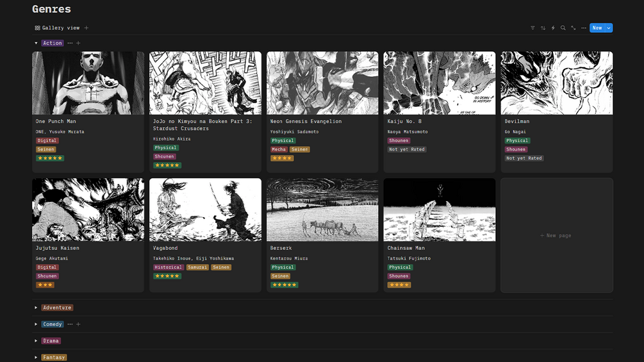Click author Yoshiyuki Sadamoto text

coord(295,132)
